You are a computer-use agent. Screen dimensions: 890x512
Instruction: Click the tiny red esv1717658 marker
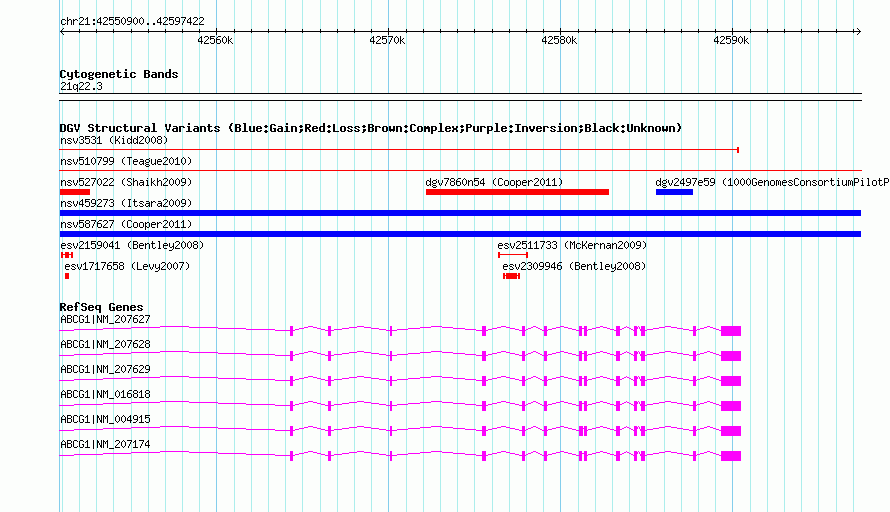click(67, 276)
